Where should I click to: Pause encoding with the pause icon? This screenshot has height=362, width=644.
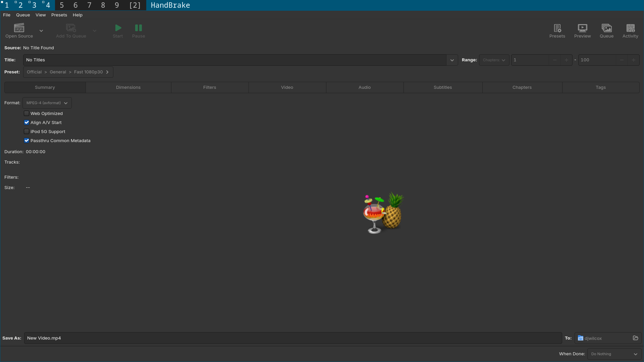click(139, 28)
